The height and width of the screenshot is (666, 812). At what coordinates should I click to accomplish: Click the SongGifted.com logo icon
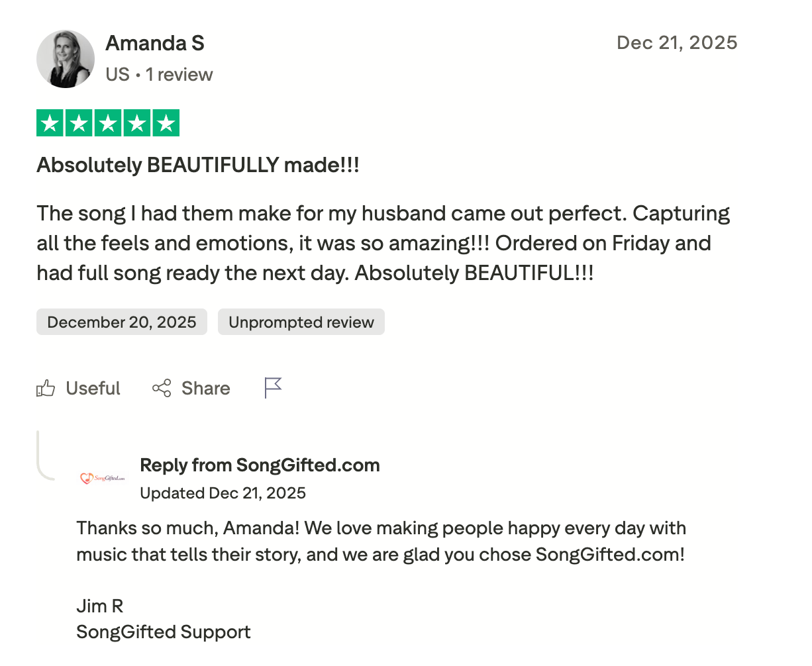pyautogui.click(x=103, y=478)
